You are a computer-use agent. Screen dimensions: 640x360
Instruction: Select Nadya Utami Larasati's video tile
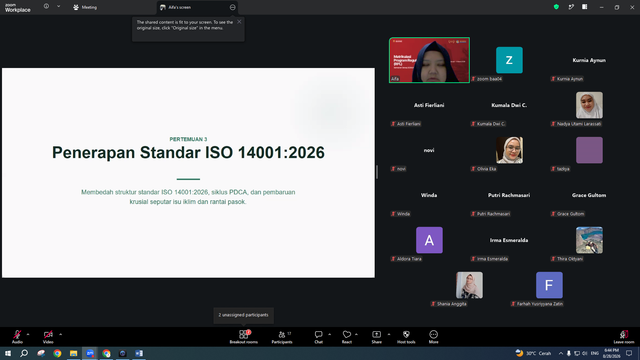pyautogui.click(x=589, y=105)
